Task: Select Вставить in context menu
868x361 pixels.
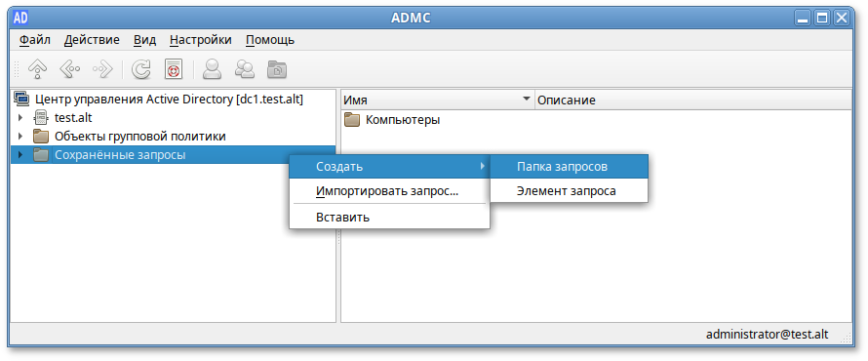Action: click(x=390, y=217)
